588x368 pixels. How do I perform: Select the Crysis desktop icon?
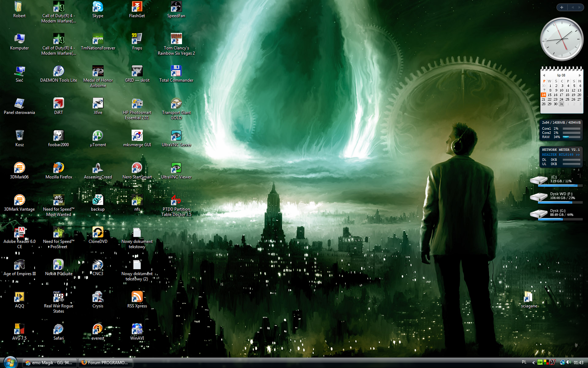click(98, 300)
